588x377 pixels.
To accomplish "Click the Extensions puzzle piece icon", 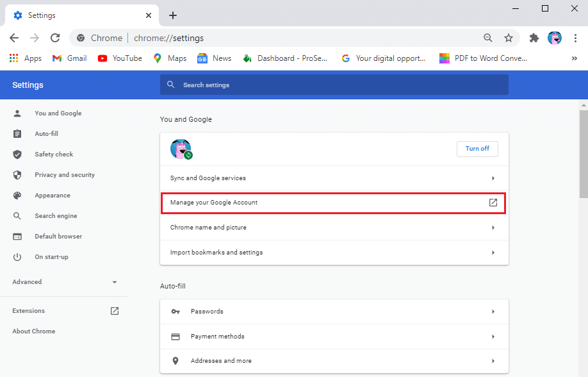I will (534, 38).
